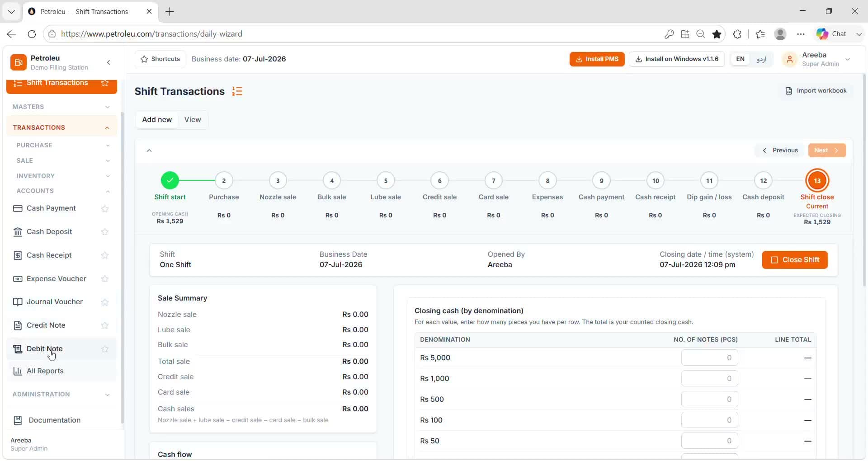Go to step 3 Nozzle sale
Screen dimensions: 868x461
click(278, 180)
